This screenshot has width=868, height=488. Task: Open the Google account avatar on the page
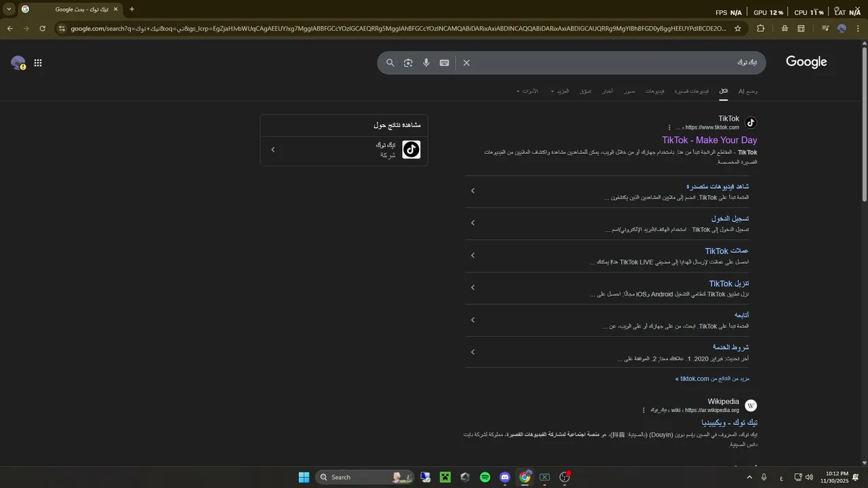tap(18, 63)
